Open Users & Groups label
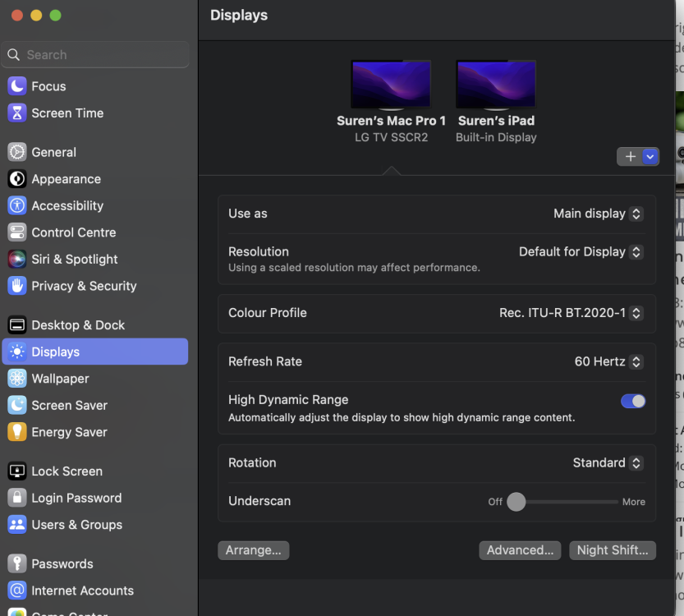 point(77,525)
